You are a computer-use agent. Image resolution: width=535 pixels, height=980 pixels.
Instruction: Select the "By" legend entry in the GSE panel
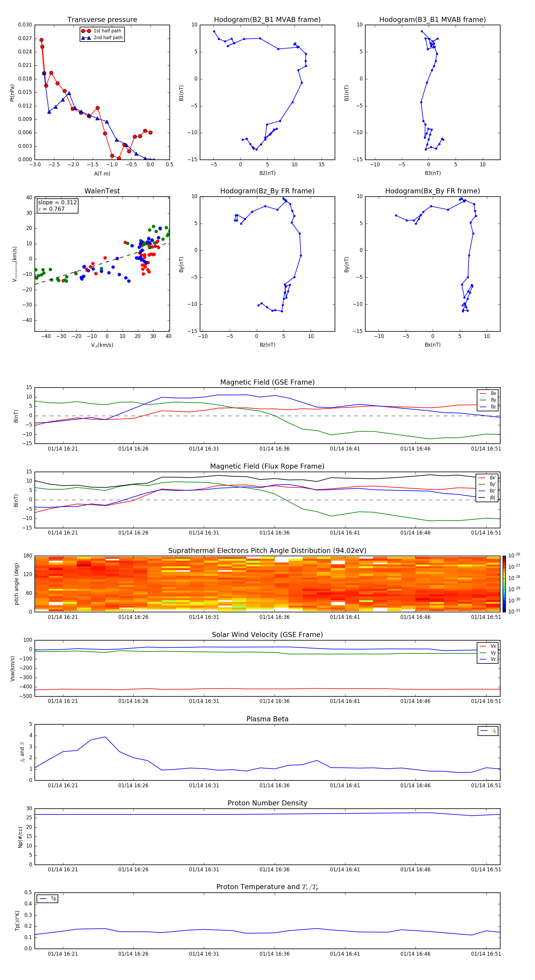tap(488, 400)
